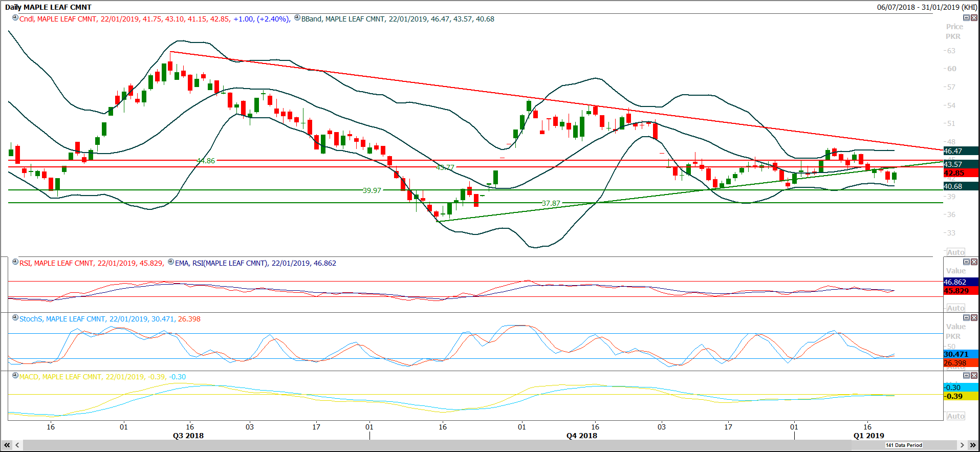Click Auto scale button on MACD pane
Screen dimensions: 980x452
tap(955, 416)
